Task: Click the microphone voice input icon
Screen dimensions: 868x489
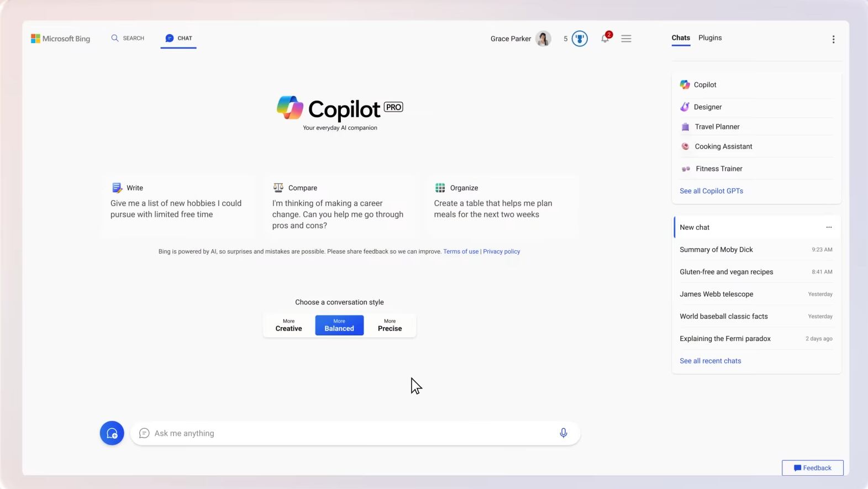Action: [x=563, y=433]
